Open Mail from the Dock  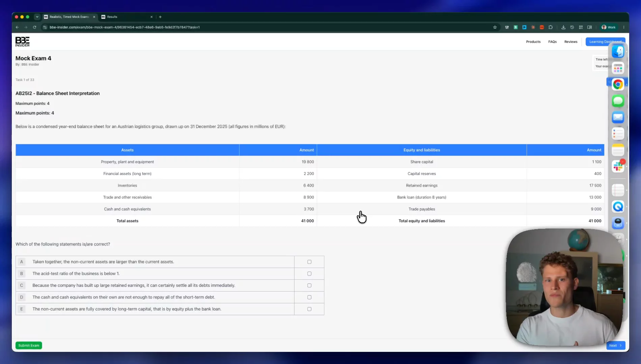coord(618,117)
